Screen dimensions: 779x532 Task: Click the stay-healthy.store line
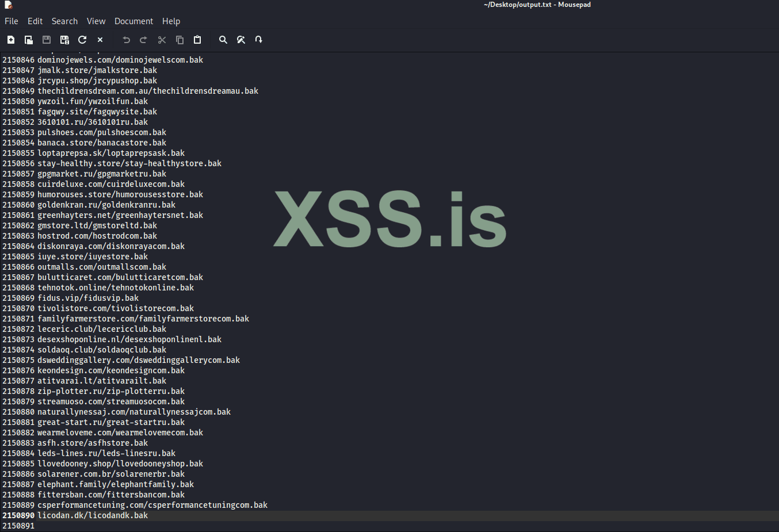pyautogui.click(x=129, y=163)
